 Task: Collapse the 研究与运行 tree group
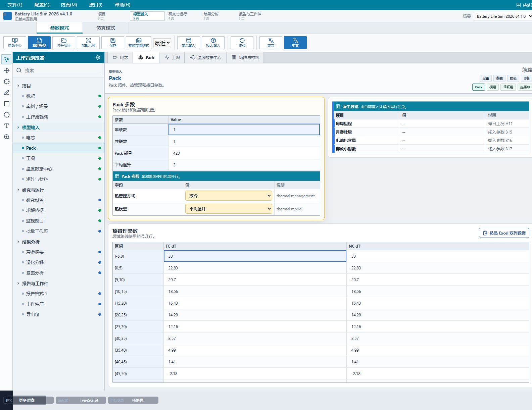[x=18, y=190]
